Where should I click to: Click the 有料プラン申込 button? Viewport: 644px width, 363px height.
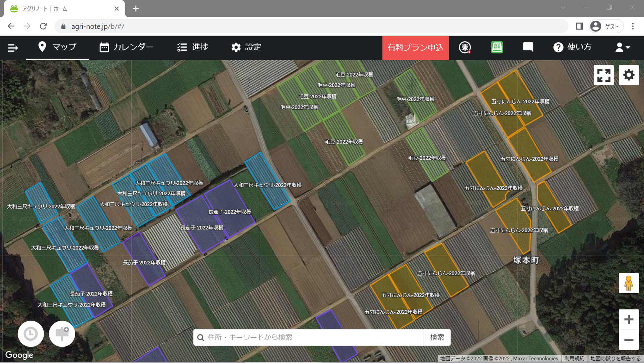(415, 48)
